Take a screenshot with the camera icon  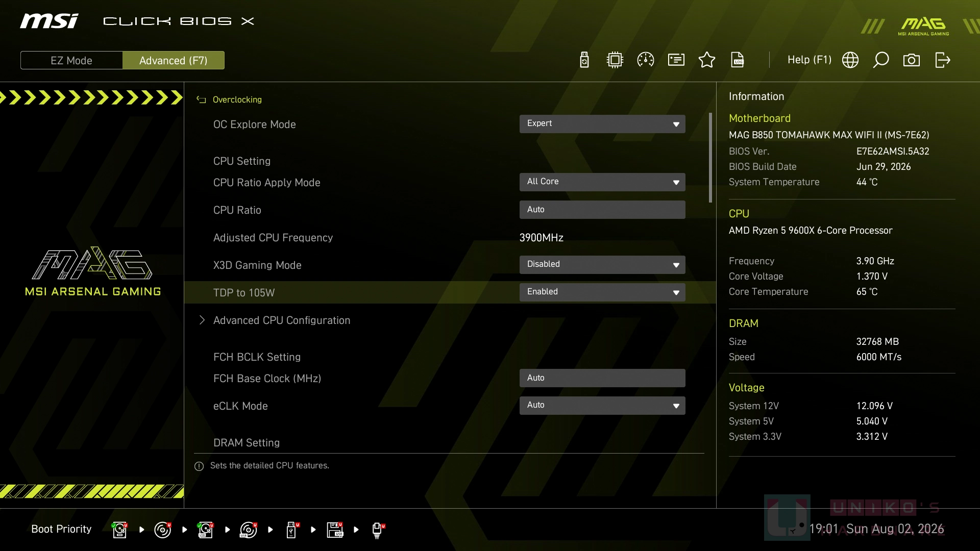click(x=912, y=60)
